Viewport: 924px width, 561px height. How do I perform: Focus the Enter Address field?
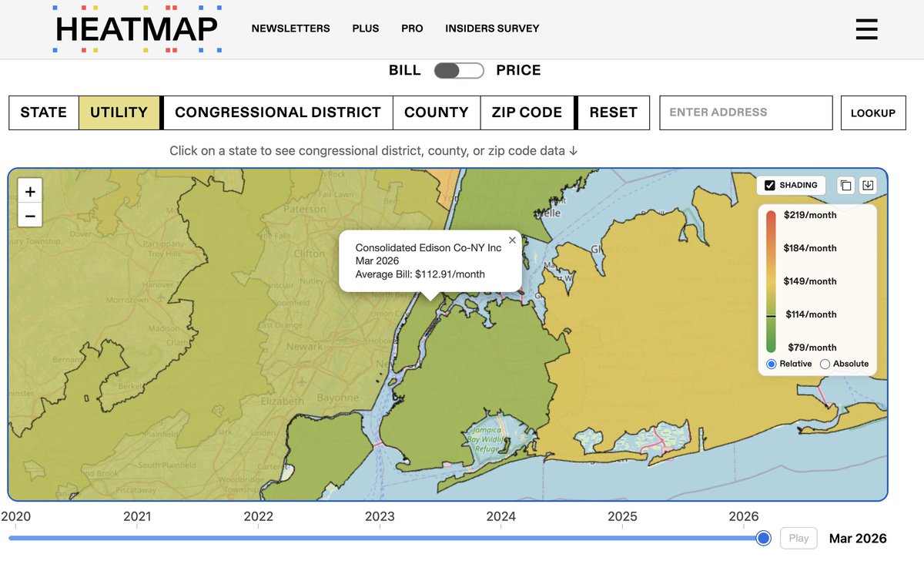746,113
